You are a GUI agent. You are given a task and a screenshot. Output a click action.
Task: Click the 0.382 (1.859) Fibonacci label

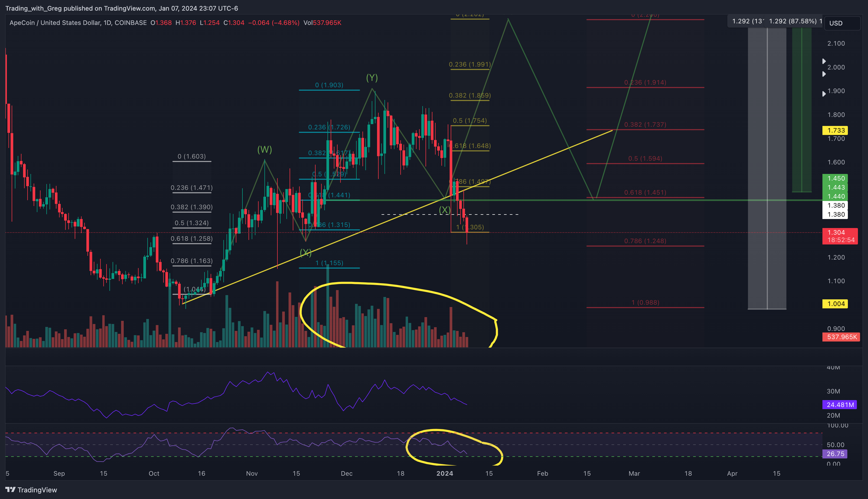click(x=470, y=95)
